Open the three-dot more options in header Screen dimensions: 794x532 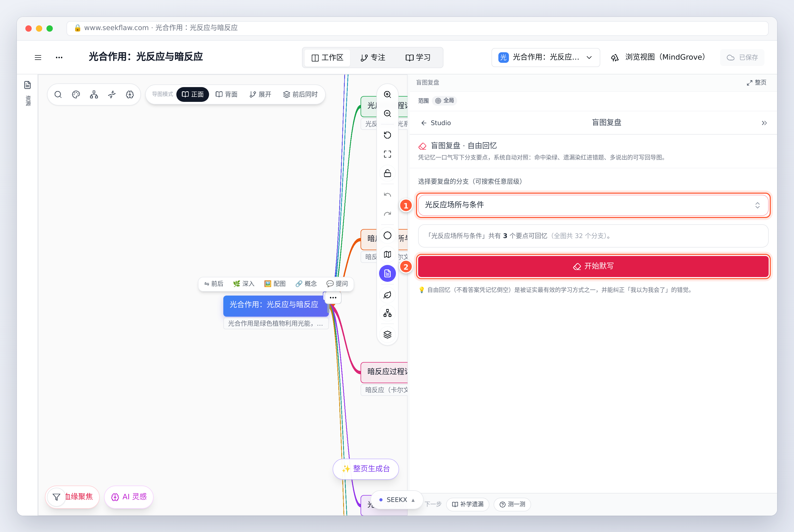point(59,57)
